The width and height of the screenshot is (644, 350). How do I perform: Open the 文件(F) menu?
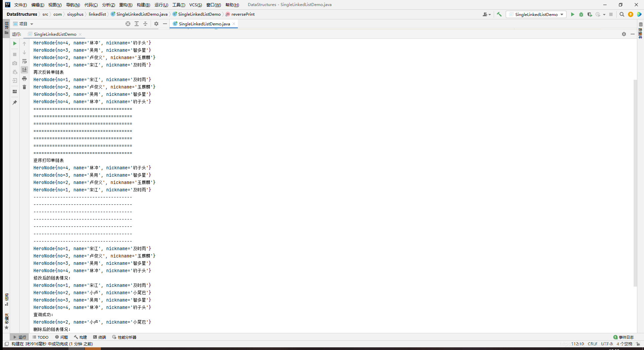[x=20, y=5]
